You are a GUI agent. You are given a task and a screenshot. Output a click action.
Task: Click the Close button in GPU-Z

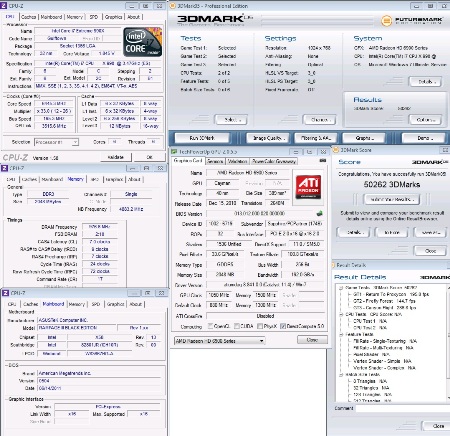coord(312,340)
